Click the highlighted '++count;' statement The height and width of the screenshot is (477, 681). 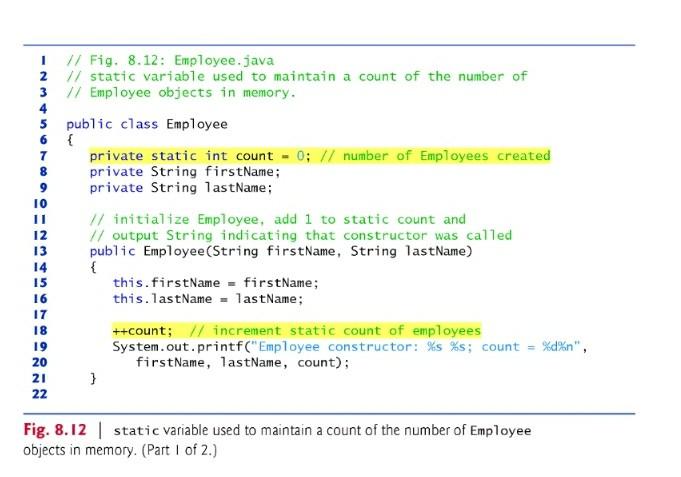coord(142,331)
